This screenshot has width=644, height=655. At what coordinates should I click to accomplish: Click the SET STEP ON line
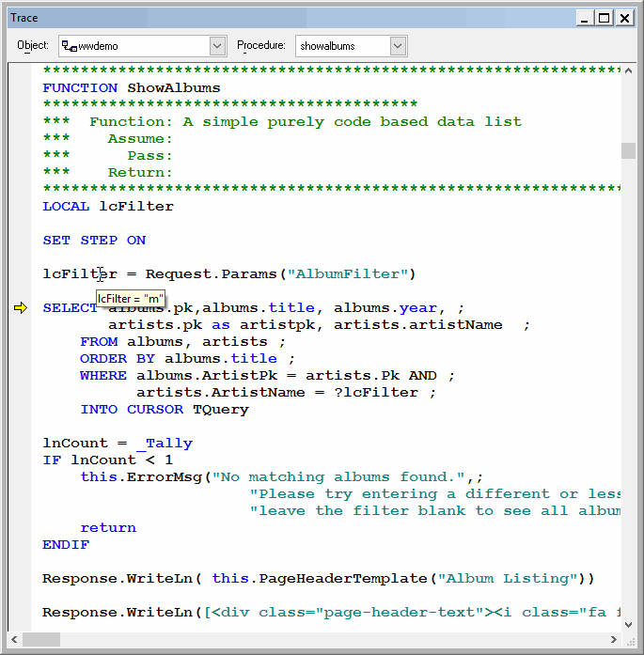[x=94, y=240]
